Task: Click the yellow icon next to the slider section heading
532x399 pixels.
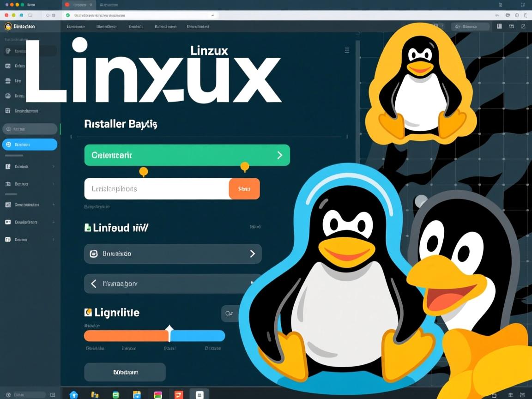Action: click(88, 312)
